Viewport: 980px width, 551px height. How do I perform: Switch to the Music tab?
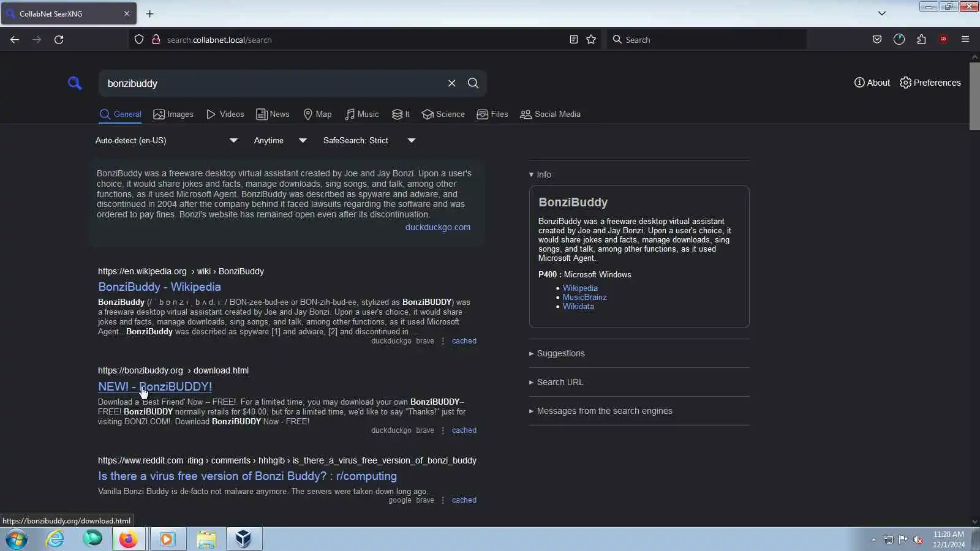click(362, 114)
